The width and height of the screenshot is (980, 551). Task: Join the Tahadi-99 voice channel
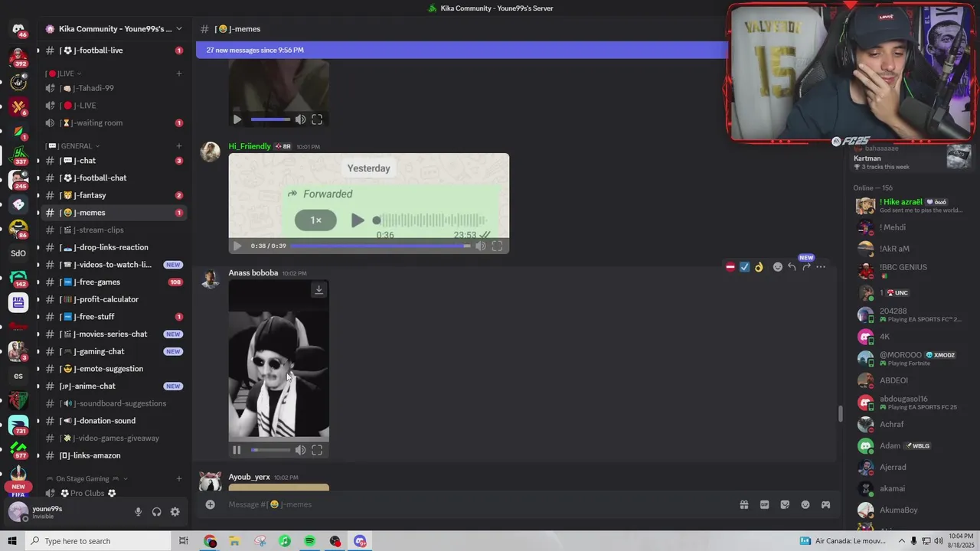point(113,88)
